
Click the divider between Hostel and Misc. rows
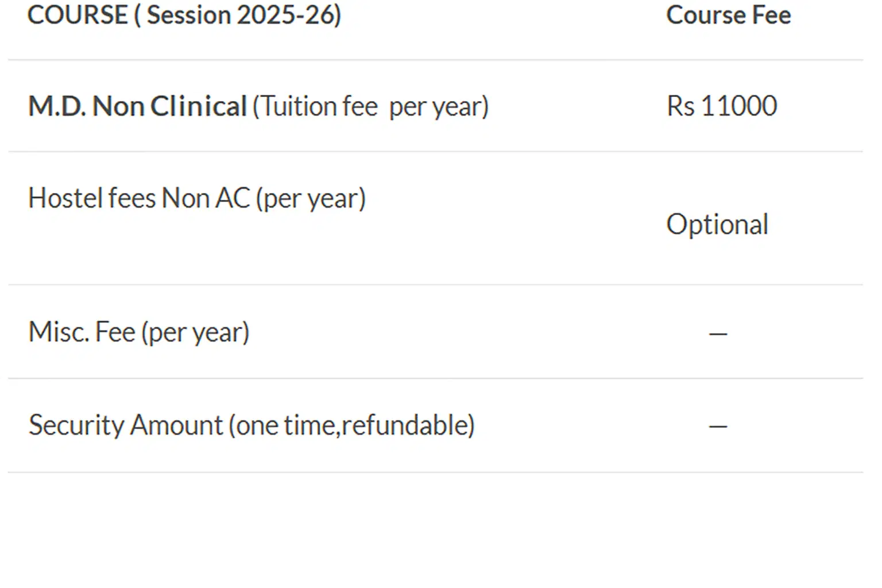(435, 285)
